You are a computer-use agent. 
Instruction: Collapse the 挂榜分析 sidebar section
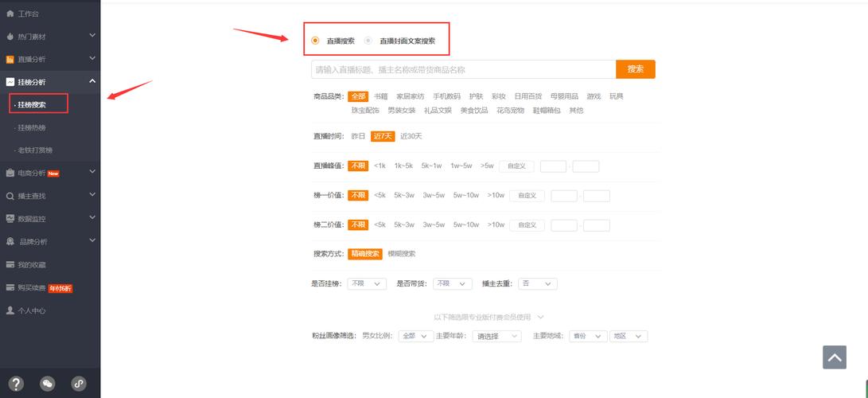click(92, 81)
